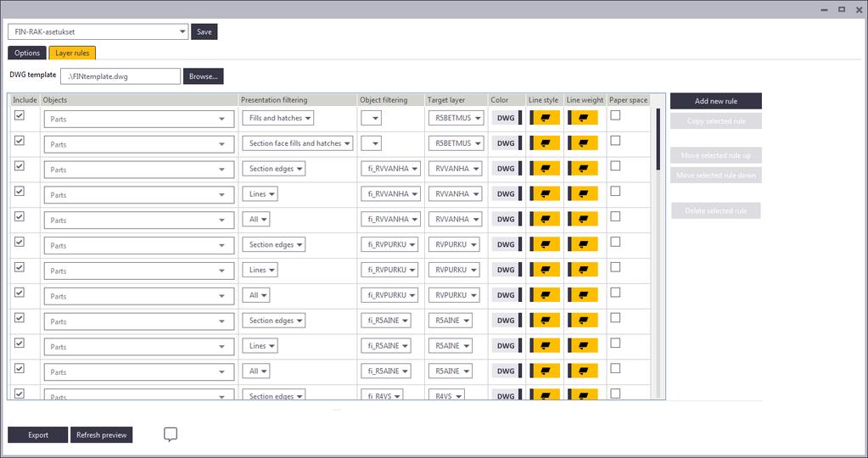Open line weight for All fi_RVVANHA row
Screen dimensions: 868x458
point(583,219)
